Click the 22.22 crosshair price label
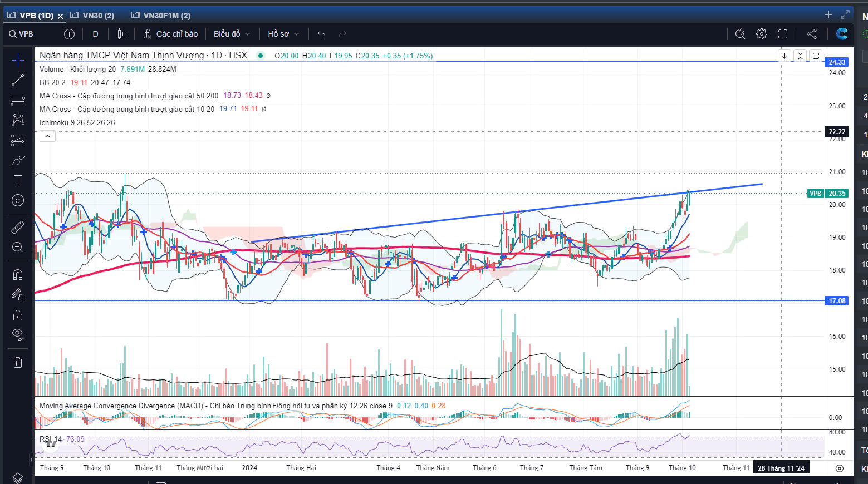Viewport: 868px width, 484px height. click(x=837, y=131)
